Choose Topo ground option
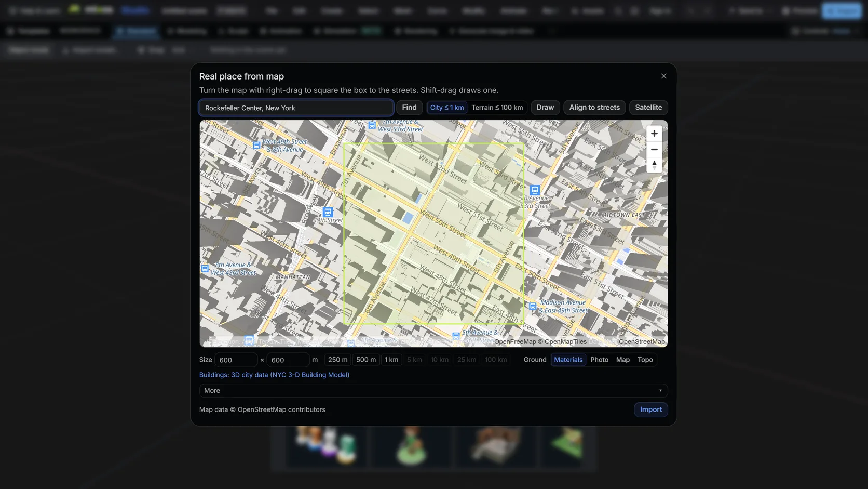The width and height of the screenshot is (868, 489). [645, 360]
